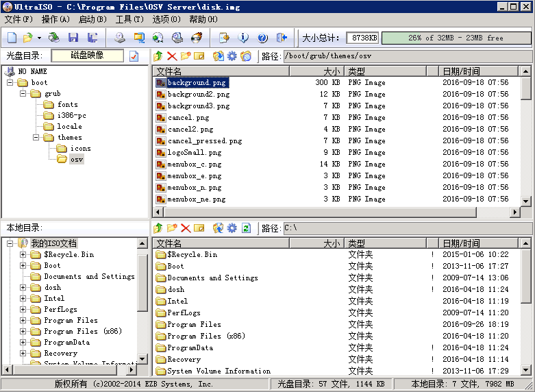Click the local path field C:\
Viewport: 535px width, 392px height.
tap(408, 228)
